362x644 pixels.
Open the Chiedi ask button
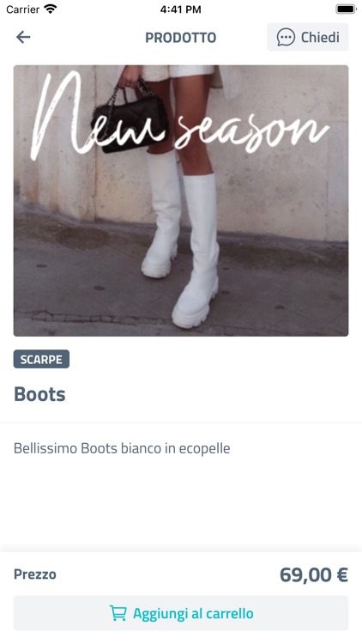tap(307, 37)
